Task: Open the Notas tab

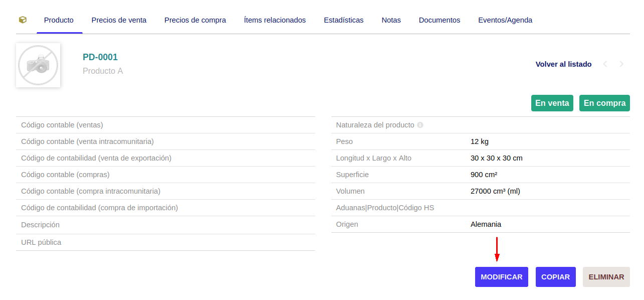Action: point(391,20)
